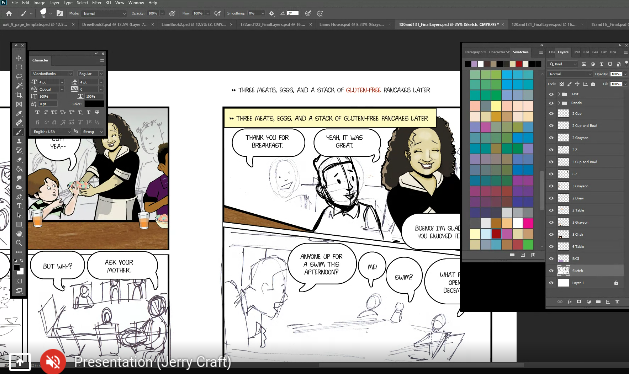Add a layer mask
629x374 pixels.
(579, 302)
